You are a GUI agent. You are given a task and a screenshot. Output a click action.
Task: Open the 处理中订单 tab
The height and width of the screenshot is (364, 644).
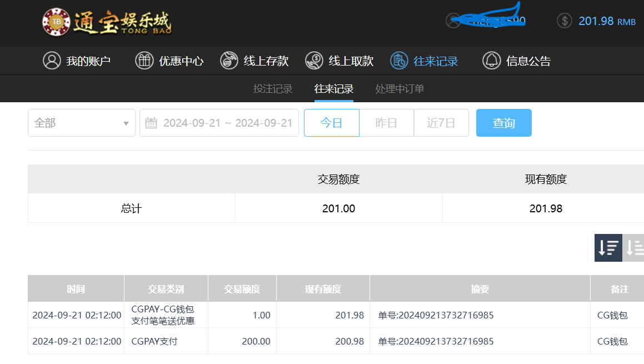400,89
